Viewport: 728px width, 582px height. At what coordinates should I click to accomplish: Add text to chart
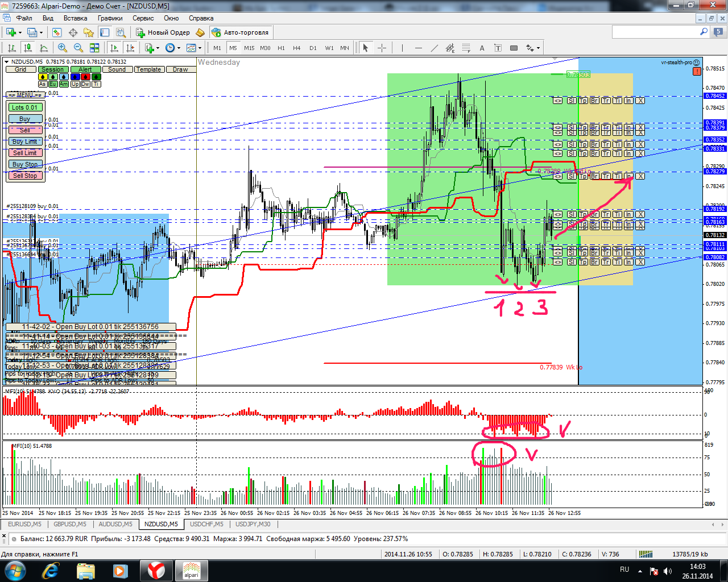[482, 48]
